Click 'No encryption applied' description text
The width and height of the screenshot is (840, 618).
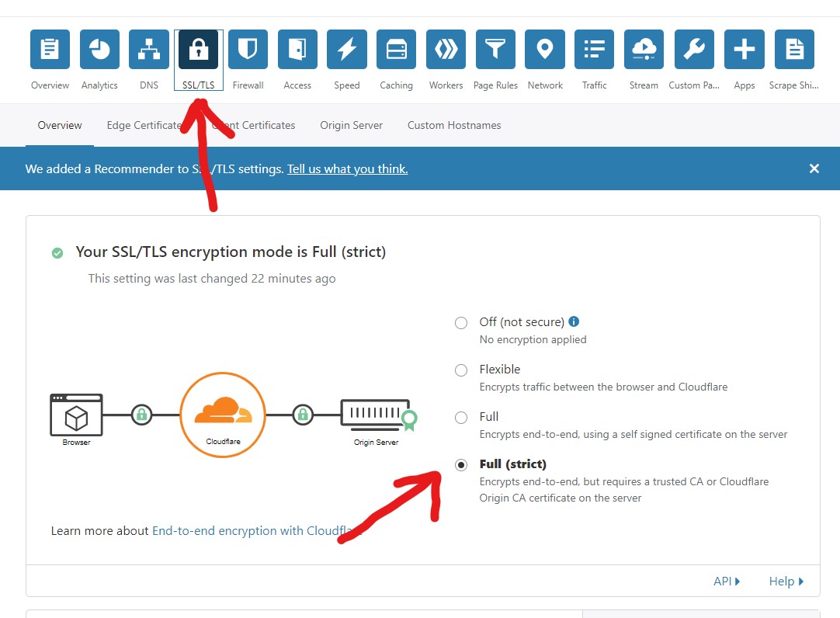[x=533, y=339]
